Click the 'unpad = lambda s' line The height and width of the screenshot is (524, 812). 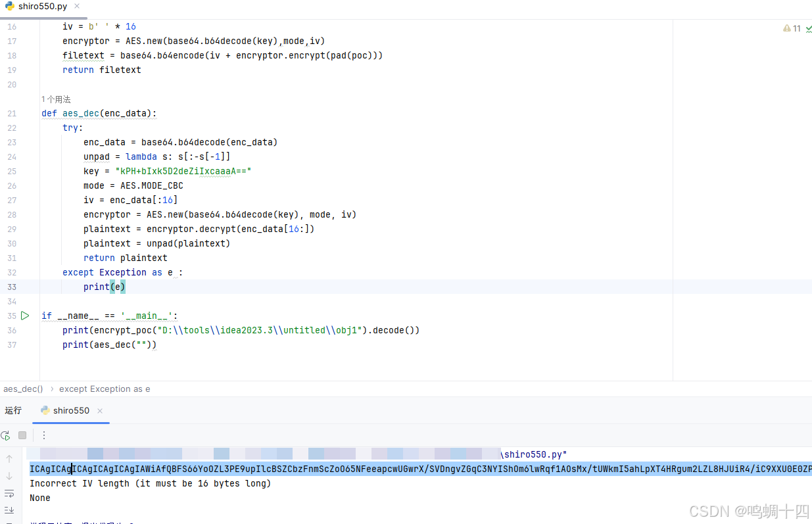pos(157,156)
